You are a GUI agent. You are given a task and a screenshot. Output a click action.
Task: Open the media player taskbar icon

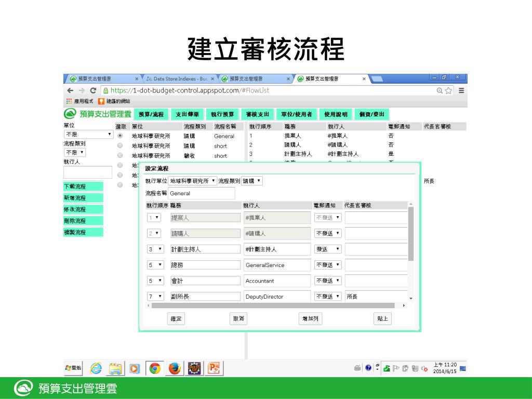click(x=135, y=368)
